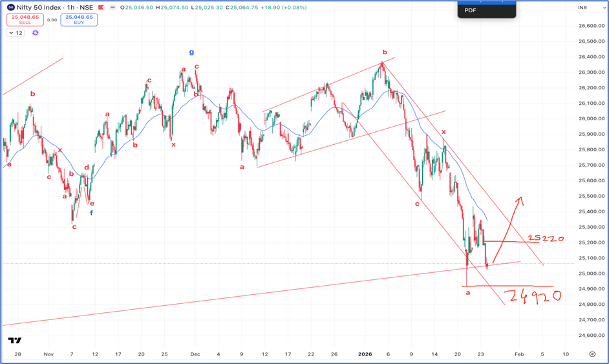Click the 25,300.00 price axis label
Viewport: 609px width, 364px height.
pyautogui.click(x=592, y=227)
